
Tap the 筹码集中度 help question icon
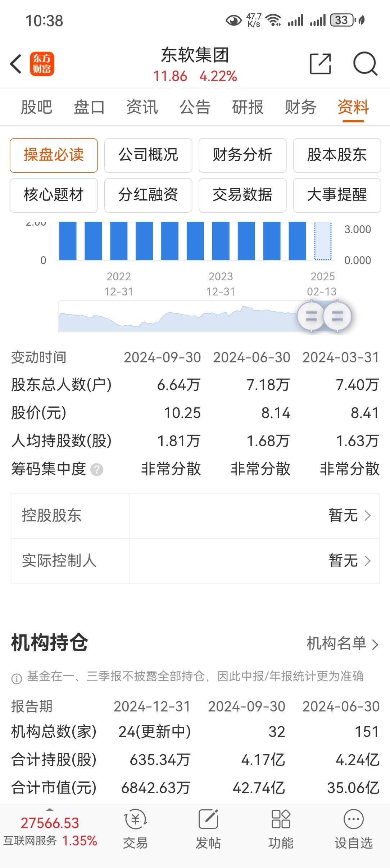[96, 470]
